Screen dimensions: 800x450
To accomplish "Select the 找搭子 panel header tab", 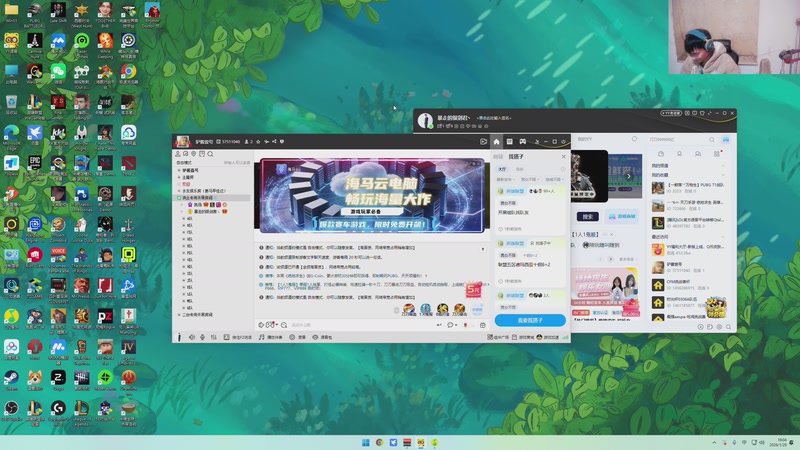I will [x=516, y=157].
